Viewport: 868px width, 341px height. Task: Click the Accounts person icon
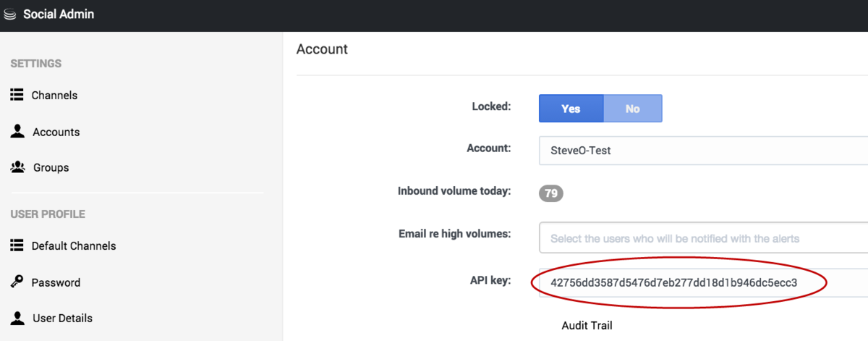[x=17, y=131]
